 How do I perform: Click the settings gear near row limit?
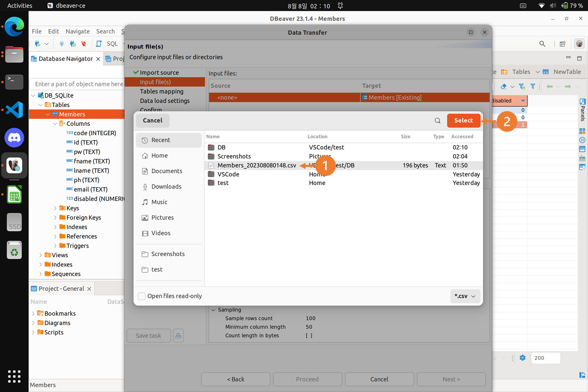point(523,358)
